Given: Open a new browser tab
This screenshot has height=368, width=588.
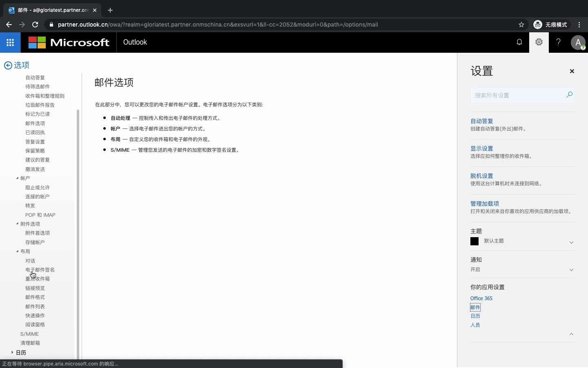Looking at the screenshot, I should (x=110, y=10).
